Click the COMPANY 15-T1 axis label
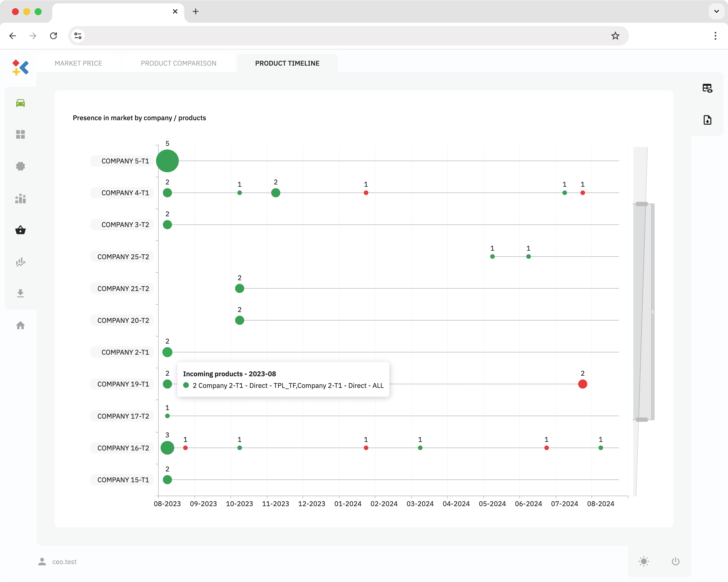The image size is (728, 582). [x=122, y=480]
